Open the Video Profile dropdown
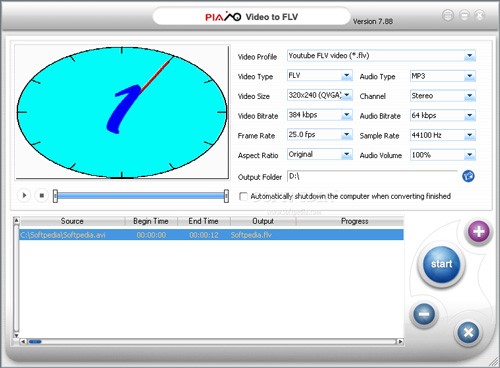Image resolution: width=500 pixels, height=368 pixels. (x=469, y=56)
